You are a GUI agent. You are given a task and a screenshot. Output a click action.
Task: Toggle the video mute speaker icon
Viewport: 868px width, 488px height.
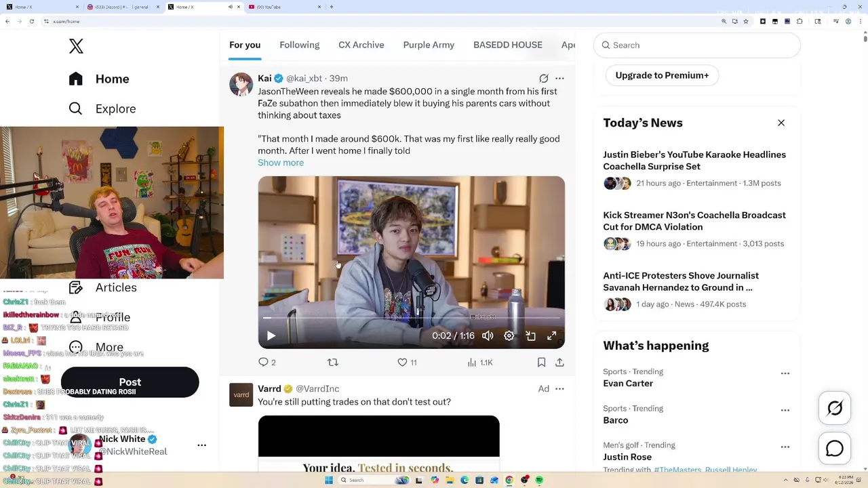pos(488,335)
